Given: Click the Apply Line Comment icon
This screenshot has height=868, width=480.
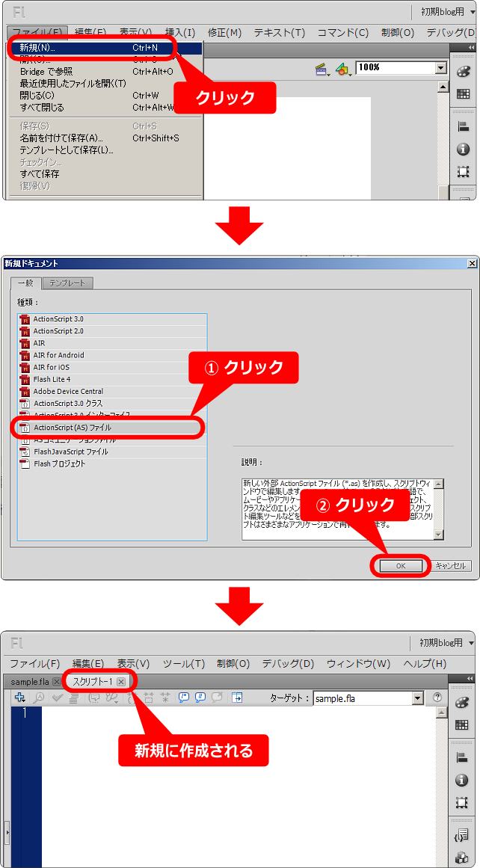Looking at the screenshot, I should 201,698.
